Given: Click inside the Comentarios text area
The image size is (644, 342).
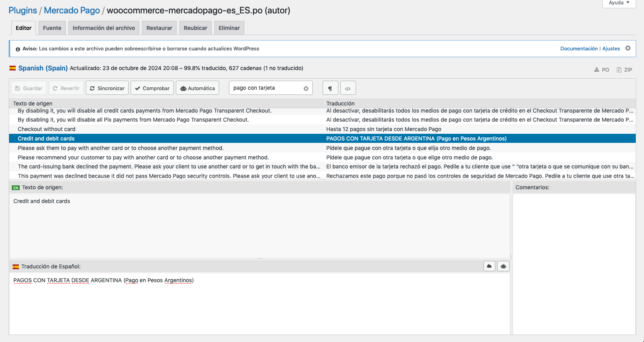Looking at the screenshot, I should 574,264.
